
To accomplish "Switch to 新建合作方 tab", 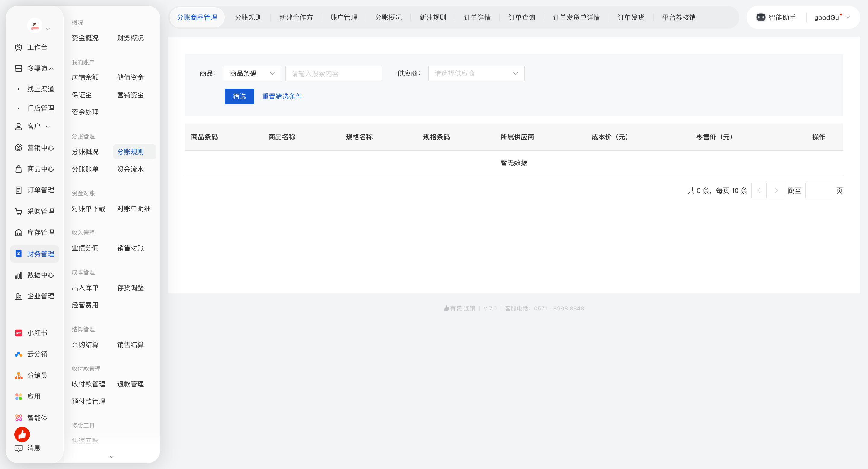I will click(296, 17).
